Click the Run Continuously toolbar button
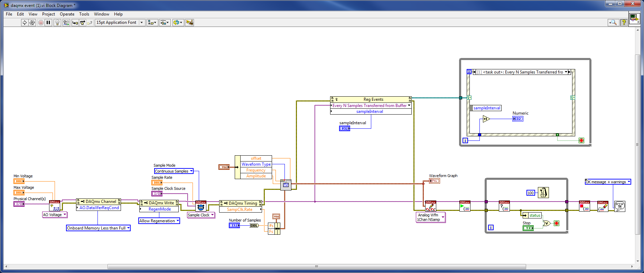 pos(32,22)
